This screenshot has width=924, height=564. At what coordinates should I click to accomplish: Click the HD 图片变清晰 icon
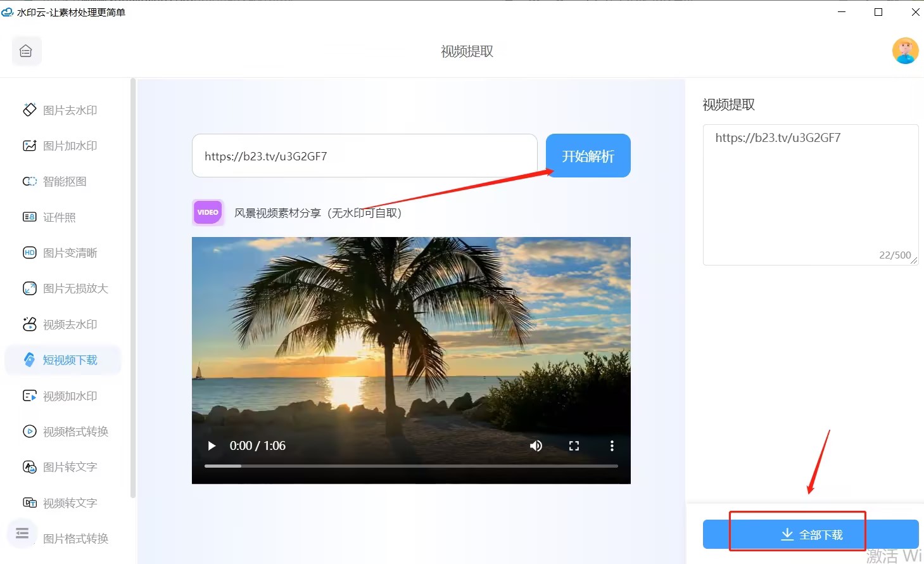coord(30,252)
